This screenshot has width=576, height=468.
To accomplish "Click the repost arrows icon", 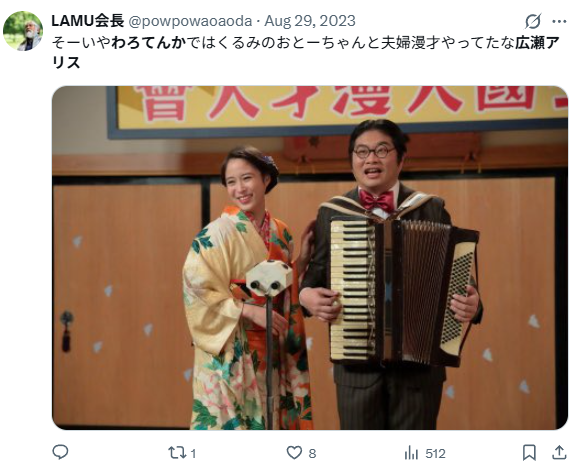I will [177, 453].
